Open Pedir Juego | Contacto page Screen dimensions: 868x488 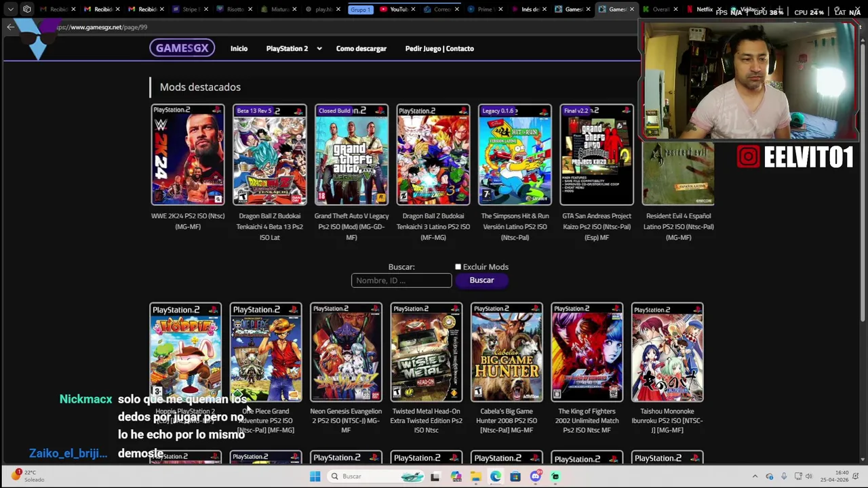coord(439,49)
